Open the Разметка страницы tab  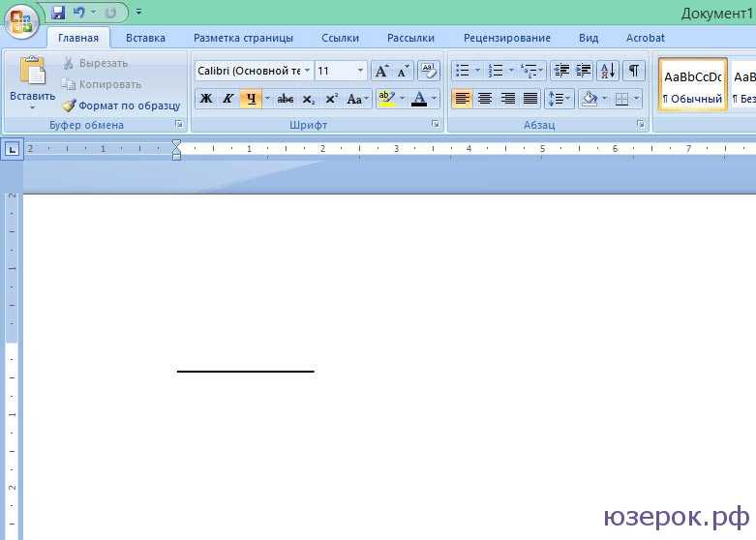point(243,38)
